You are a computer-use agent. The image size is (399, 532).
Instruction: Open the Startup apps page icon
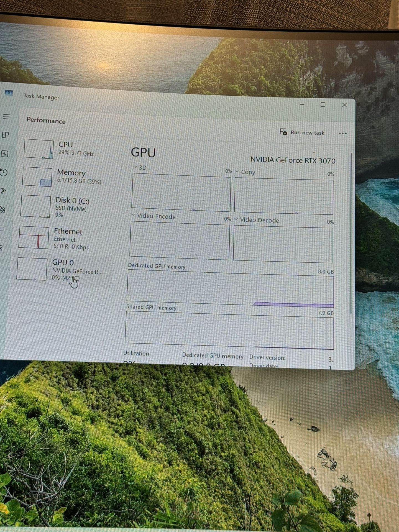point(3,191)
